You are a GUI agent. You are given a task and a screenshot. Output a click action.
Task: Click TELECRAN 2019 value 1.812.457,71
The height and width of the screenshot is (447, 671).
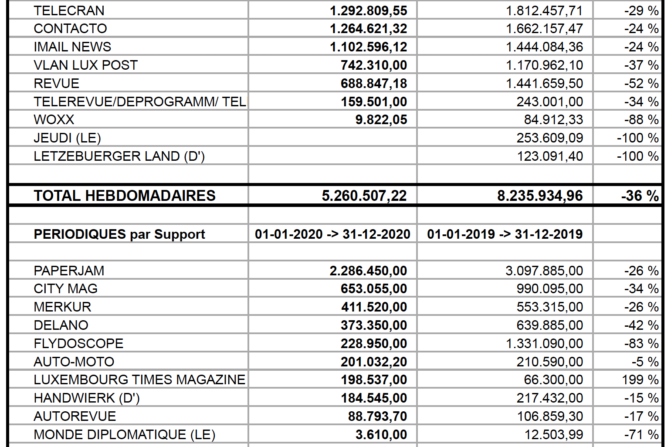[544, 10]
